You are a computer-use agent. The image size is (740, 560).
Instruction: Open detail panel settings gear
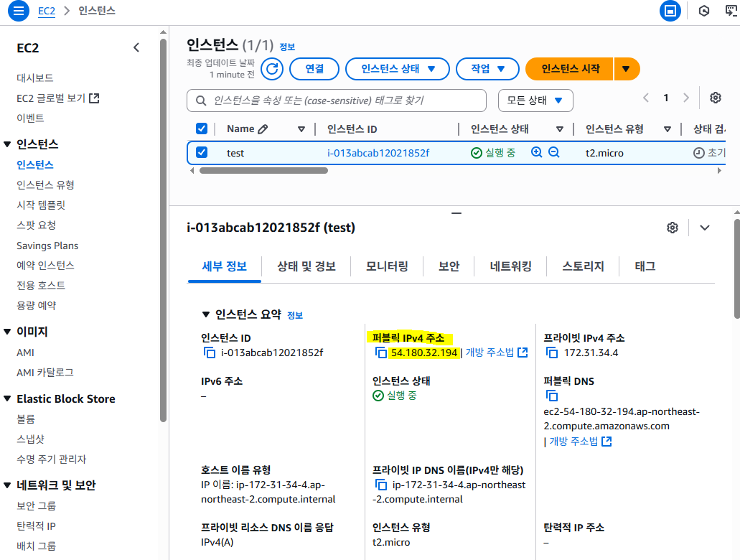(673, 228)
